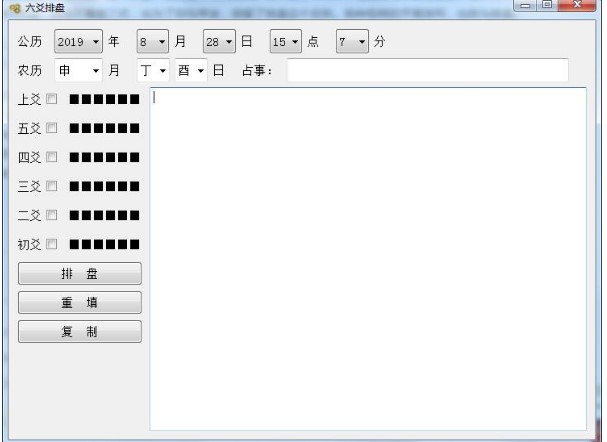607x442 pixels.
Task: Open the minute dropdown showing 7
Action: pos(352,41)
